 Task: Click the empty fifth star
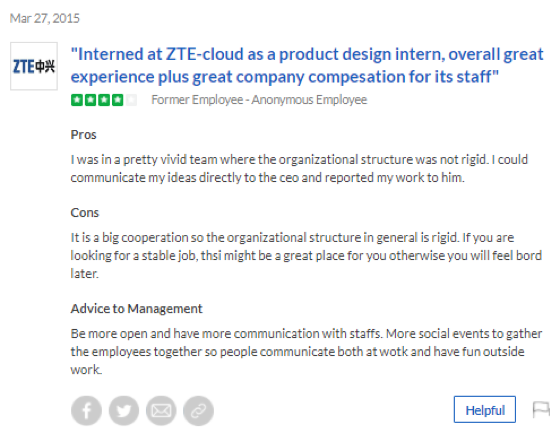coord(131,100)
